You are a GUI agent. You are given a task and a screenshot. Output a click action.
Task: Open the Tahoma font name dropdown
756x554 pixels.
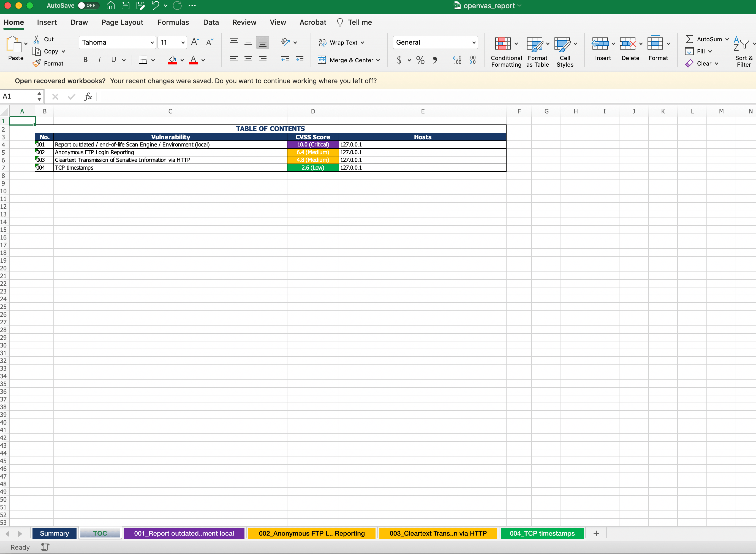click(x=152, y=43)
